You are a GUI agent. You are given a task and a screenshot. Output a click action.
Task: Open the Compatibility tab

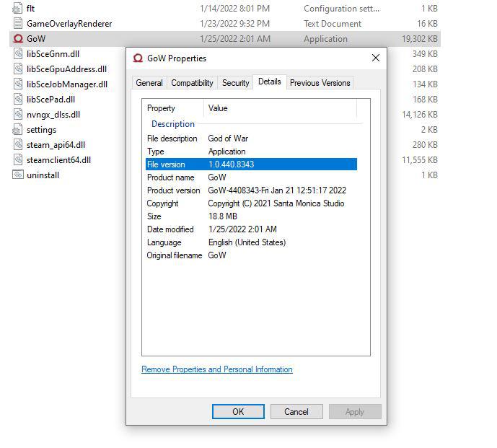tap(192, 83)
